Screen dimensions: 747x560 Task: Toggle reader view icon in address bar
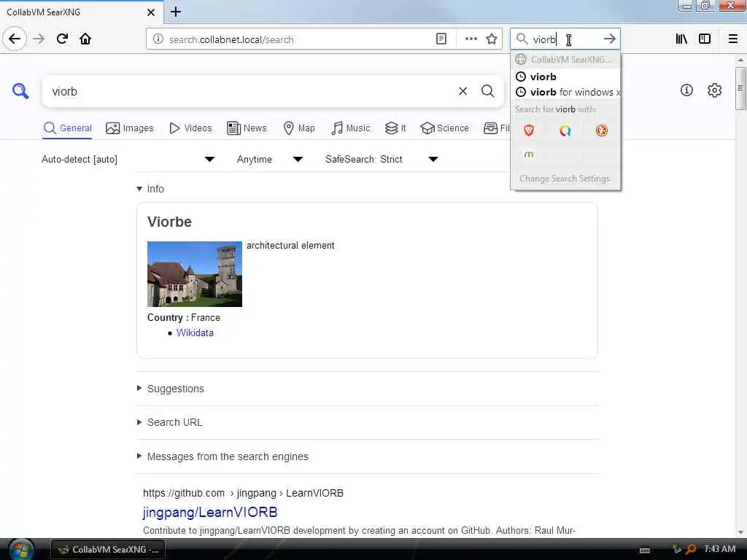441,39
